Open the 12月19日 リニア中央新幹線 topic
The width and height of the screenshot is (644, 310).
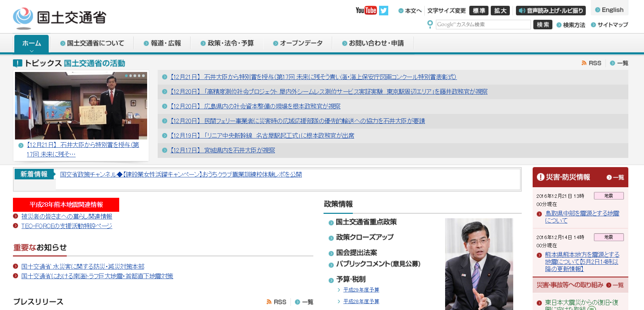tap(262, 136)
